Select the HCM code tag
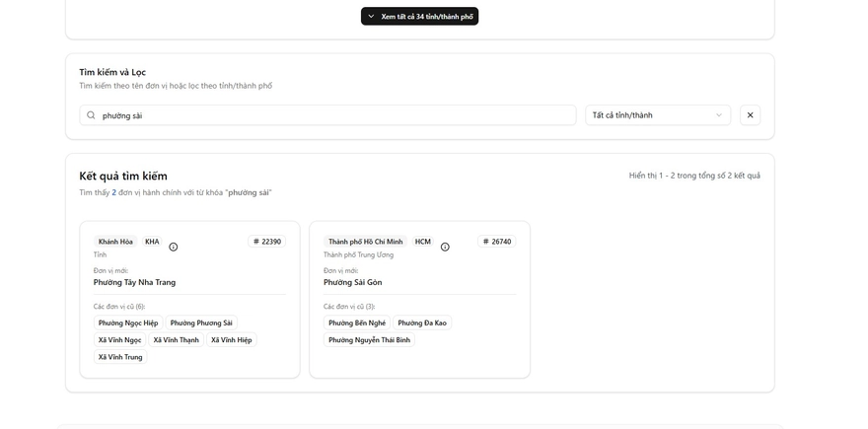Screen dimensions: 868x429 422,242
